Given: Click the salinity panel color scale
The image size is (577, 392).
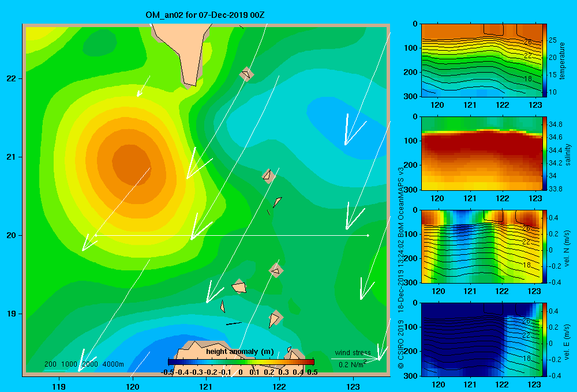Looking at the screenshot, I should (x=545, y=153).
